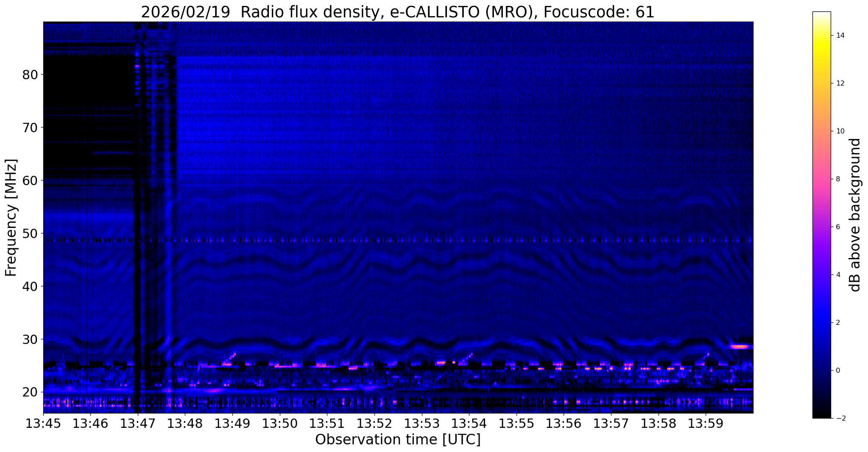Click the 13:50 time tick label

pyautogui.click(x=280, y=424)
